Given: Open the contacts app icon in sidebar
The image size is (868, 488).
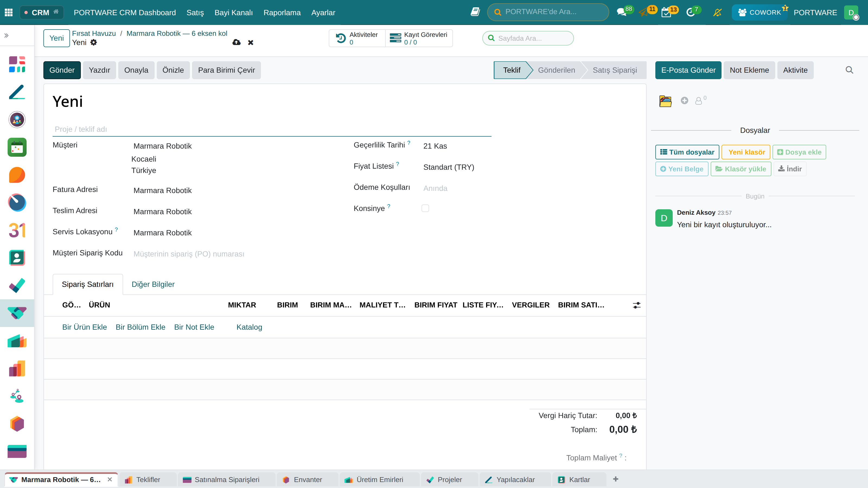Looking at the screenshot, I should pyautogui.click(x=17, y=258).
